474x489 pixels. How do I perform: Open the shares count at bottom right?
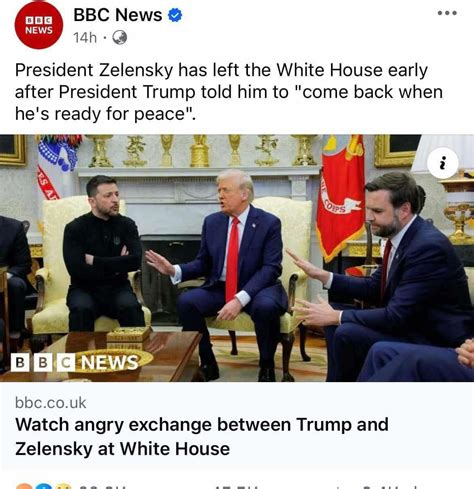390,487
